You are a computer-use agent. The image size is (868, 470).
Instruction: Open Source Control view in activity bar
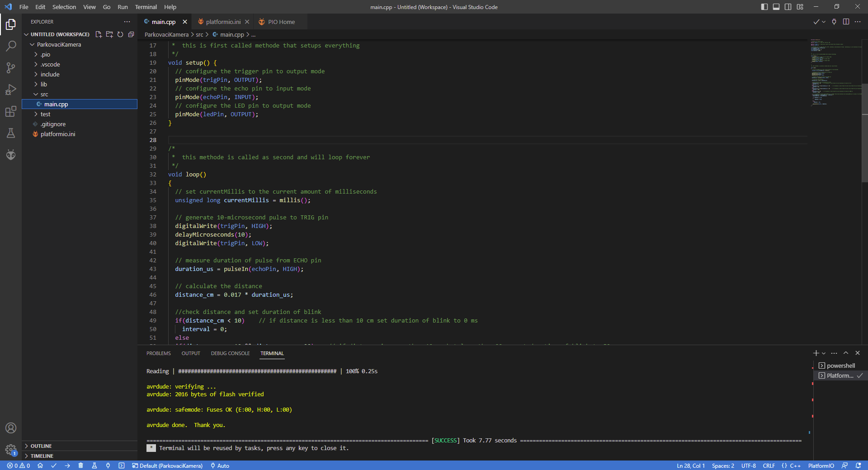point(11,68)
